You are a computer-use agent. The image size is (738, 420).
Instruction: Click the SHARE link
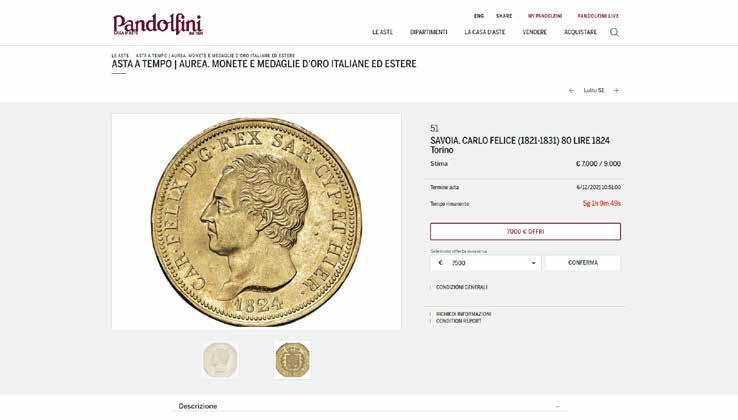click(x=504, y=16)
